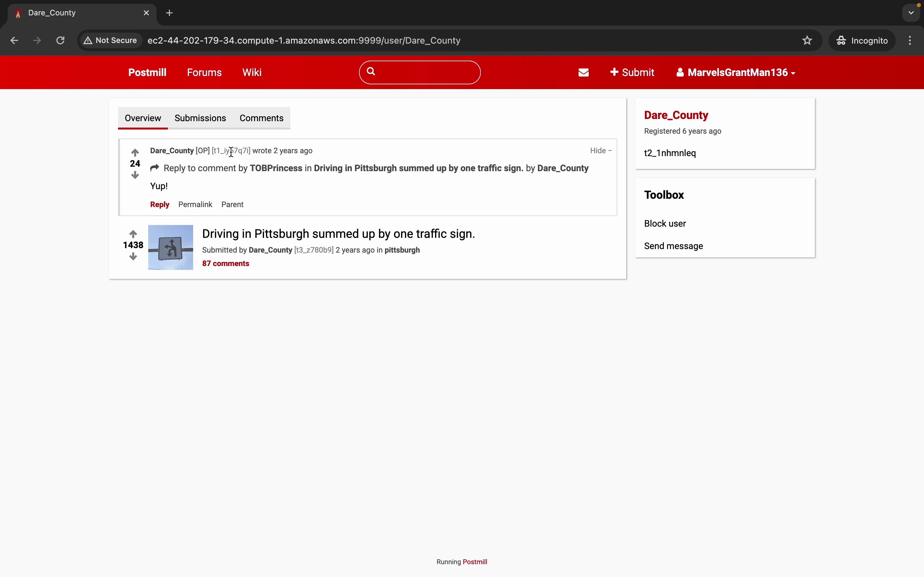The image size is (924, 577).
Task: Upvote the 'Yup!' comment
Action: (x=135, y=153)
